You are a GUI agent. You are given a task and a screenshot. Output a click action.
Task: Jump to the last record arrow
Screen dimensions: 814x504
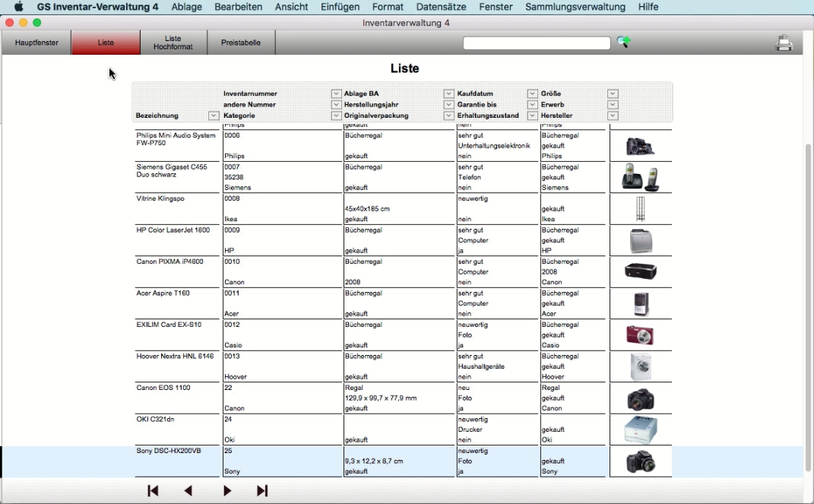click(262, 491)
